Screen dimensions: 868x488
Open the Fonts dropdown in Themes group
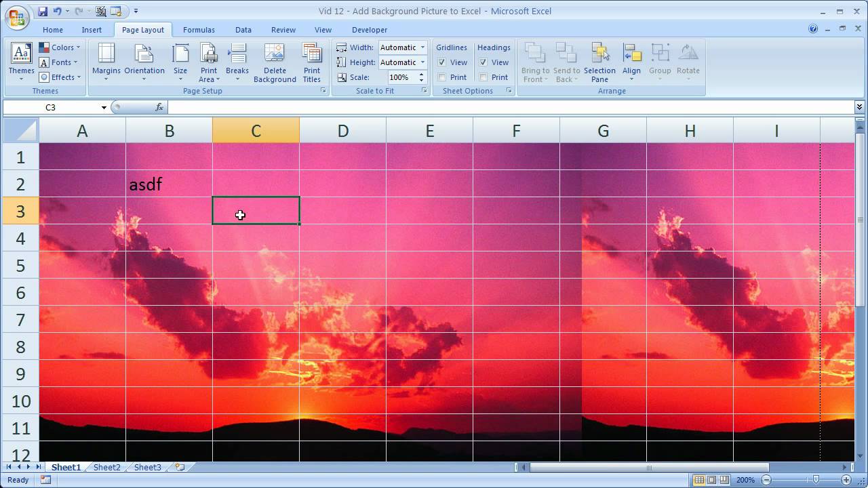click(60, 62)
